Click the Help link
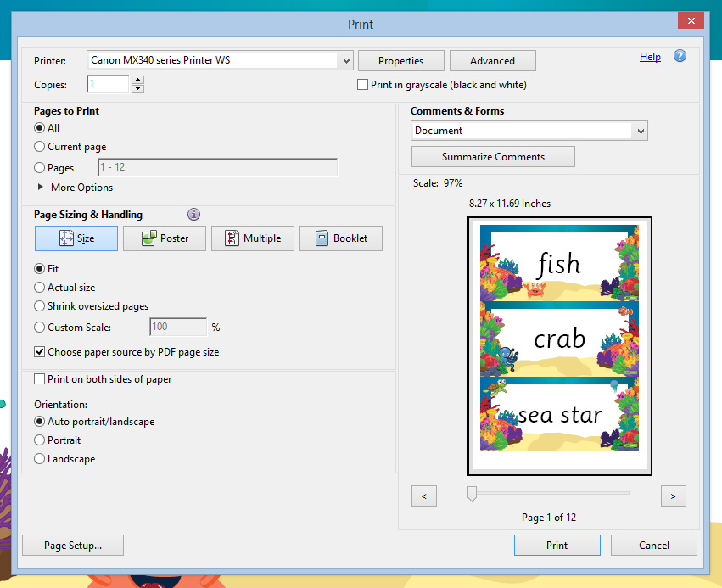 650,57
